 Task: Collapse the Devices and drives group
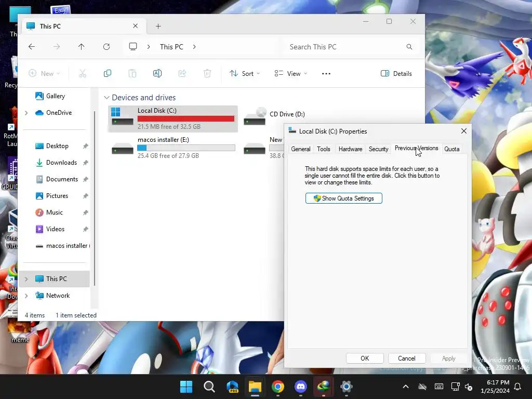coord(107,98)
